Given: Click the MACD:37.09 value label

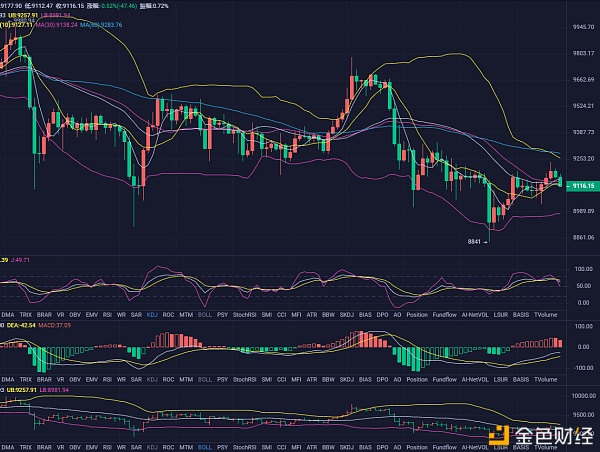Looking at the screenshot, I should (x=55, y=325).
